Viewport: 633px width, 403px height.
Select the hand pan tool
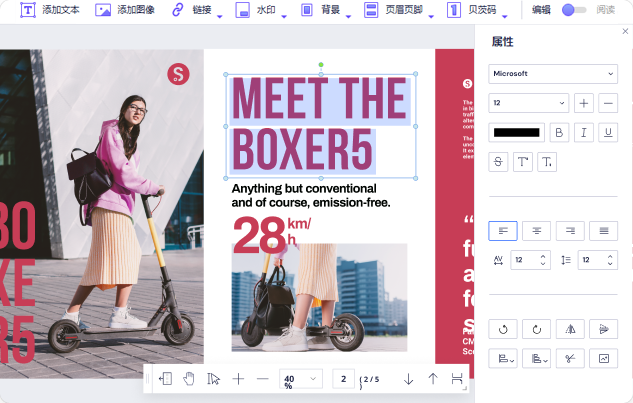[189, 379]
